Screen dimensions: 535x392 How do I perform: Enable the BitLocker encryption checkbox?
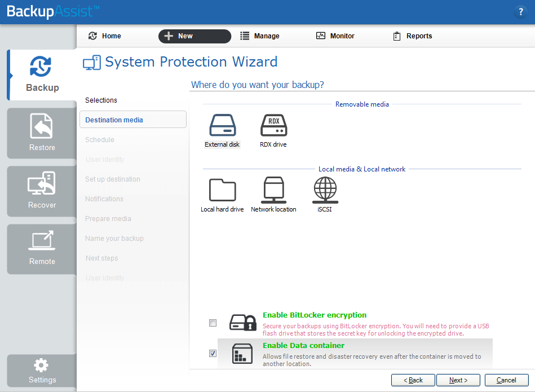pyautogui.click(x=213, y=323)
